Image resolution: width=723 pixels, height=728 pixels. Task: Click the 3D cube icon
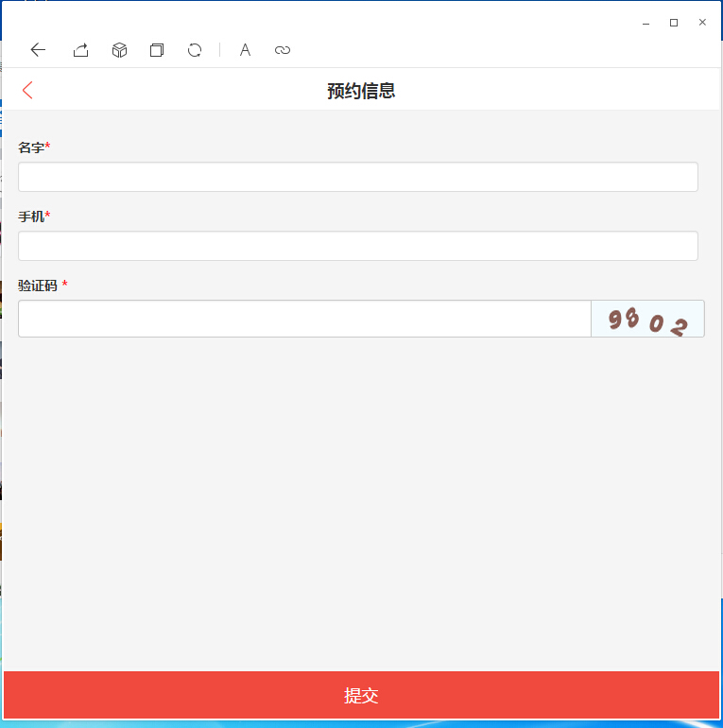[119, 50]
